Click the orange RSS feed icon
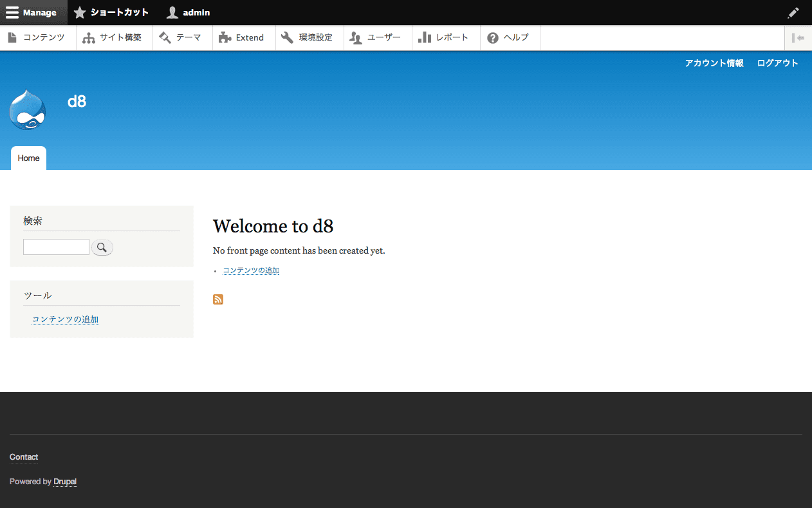 tap(218, 299)
